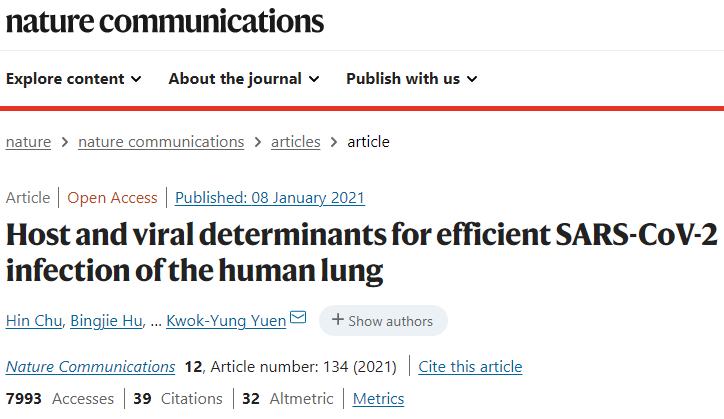Show the full authors list
The image size is (724, 419).
point(383,321)
